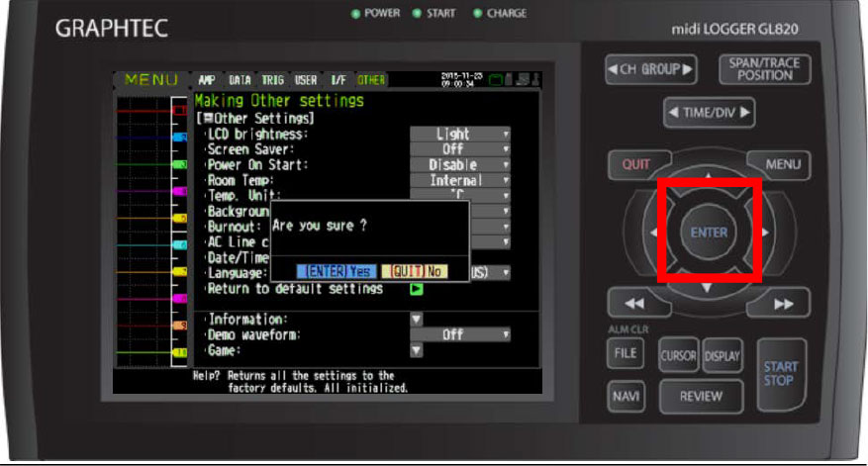Screen dimensions: 868x466
Task: Confirm with the [ENTER] Yes option
Action: pyautogui.click(x=337, y=271)
